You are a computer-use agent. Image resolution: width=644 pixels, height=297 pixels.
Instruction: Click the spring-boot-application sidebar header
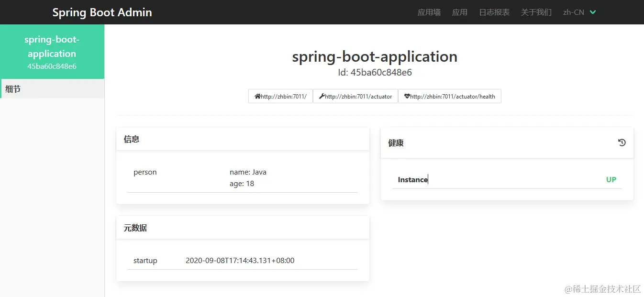tap(52, 52)
